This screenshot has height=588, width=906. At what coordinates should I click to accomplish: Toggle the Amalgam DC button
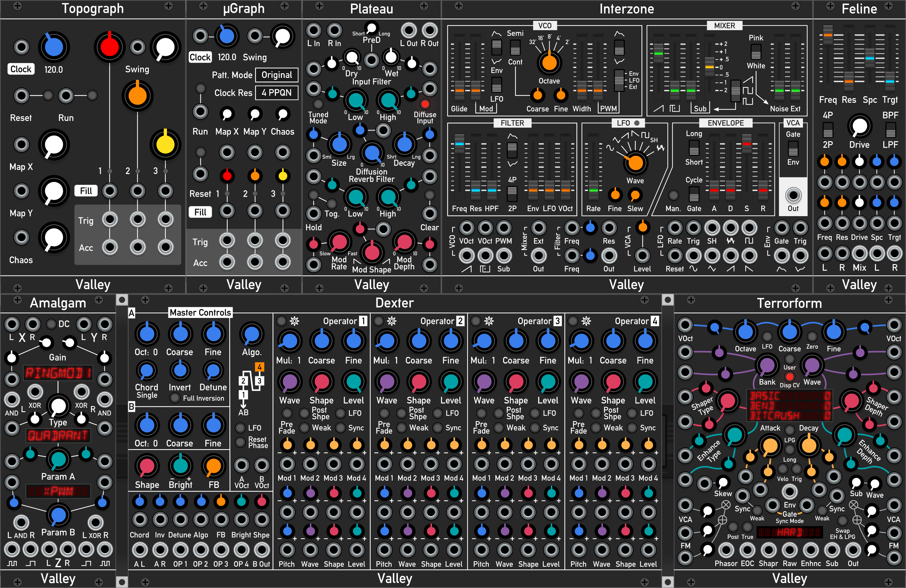(51, 324)
